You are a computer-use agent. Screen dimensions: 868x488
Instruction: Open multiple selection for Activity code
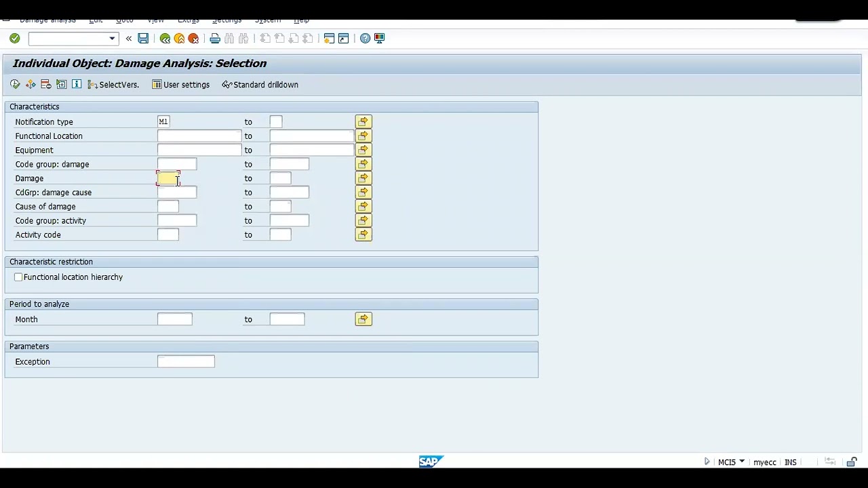point(363,235)
